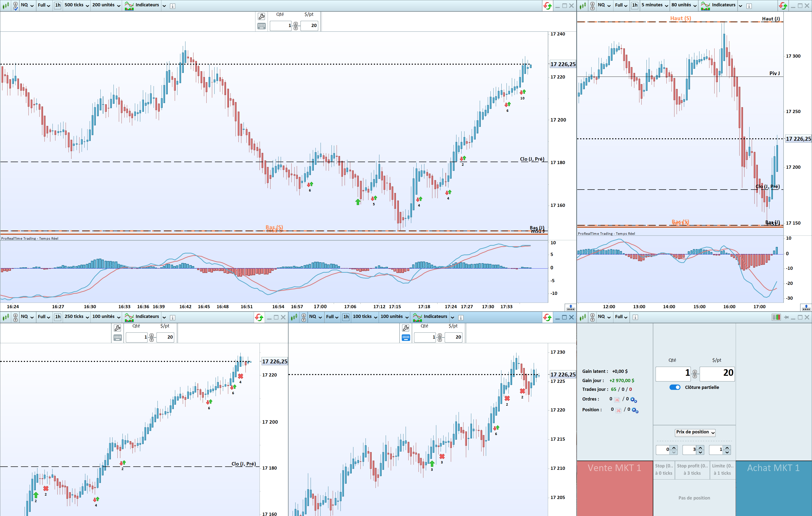
Task: Open the 200 unités dropdown
Action: 106,5
